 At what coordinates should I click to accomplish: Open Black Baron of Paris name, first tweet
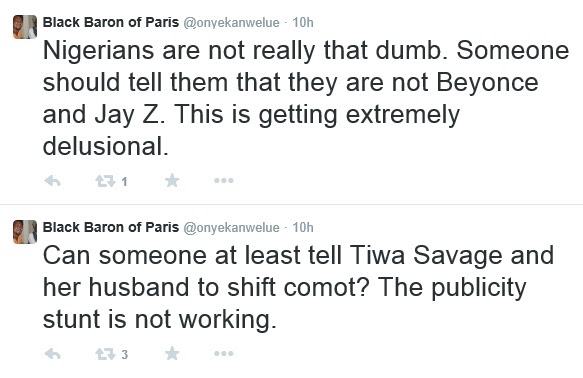point(111,22)
